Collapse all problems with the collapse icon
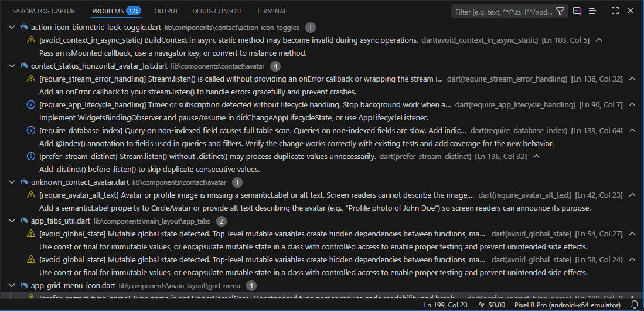Screen dimensions: 644x311 [577, 11]
